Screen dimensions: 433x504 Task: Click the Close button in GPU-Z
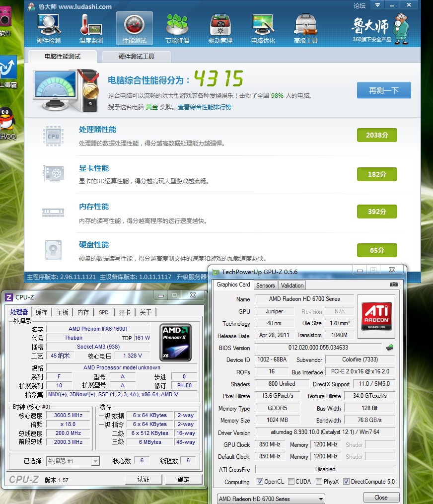click(381, 498)
